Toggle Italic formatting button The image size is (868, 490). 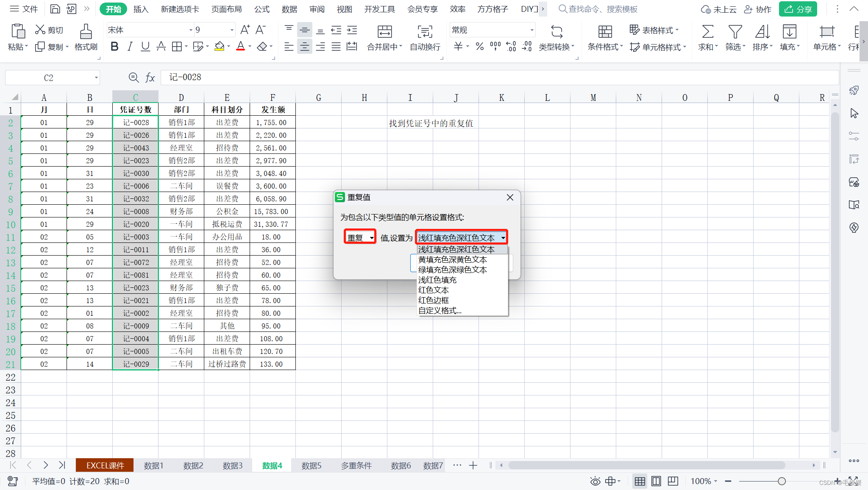[130, 47]
